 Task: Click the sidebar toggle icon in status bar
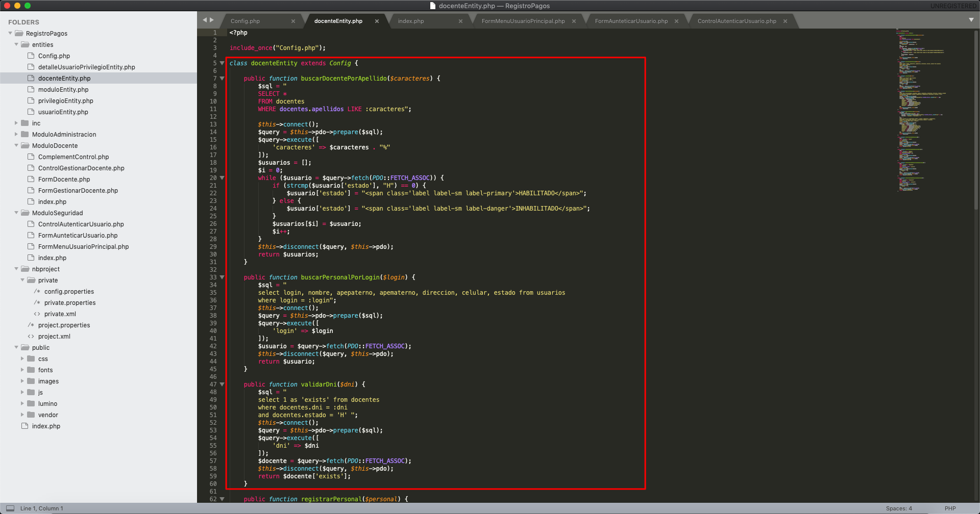(10, 508)
